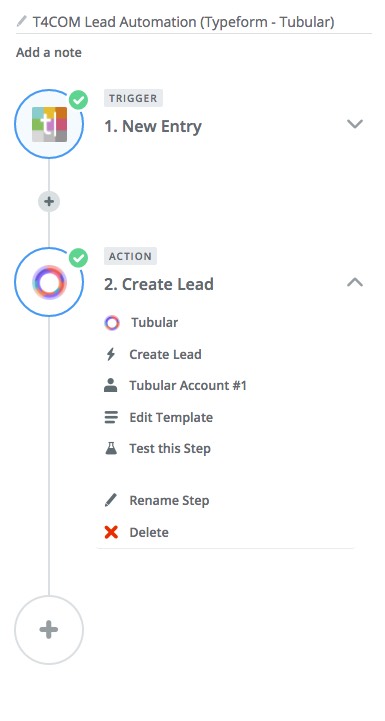Click the small Tubular logo in step details

point(111,323)
